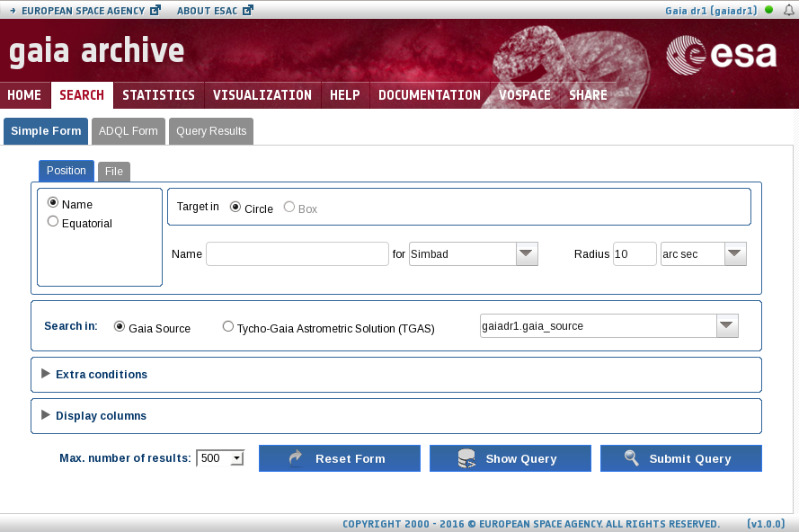
Task: Open the Max. number of results dropdown
Action: point(220,458)
